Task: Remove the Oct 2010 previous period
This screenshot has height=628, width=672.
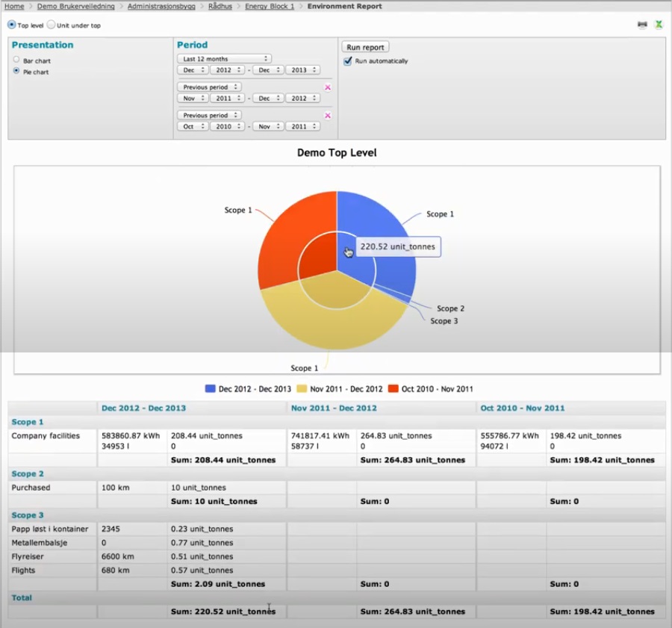Action: pos(327,115)
